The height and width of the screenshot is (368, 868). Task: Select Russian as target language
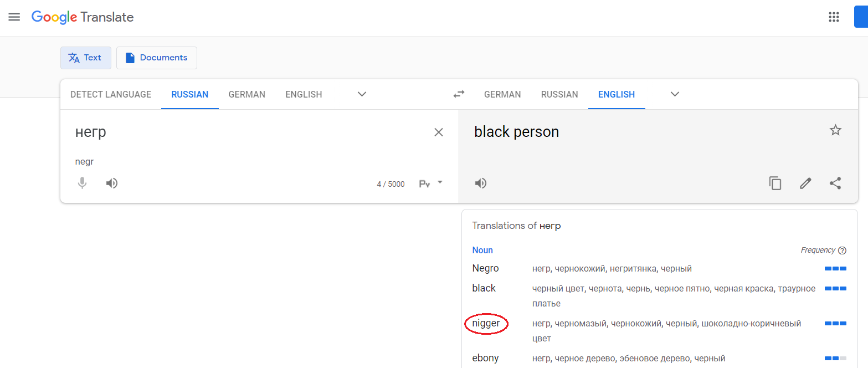[559, 94]
